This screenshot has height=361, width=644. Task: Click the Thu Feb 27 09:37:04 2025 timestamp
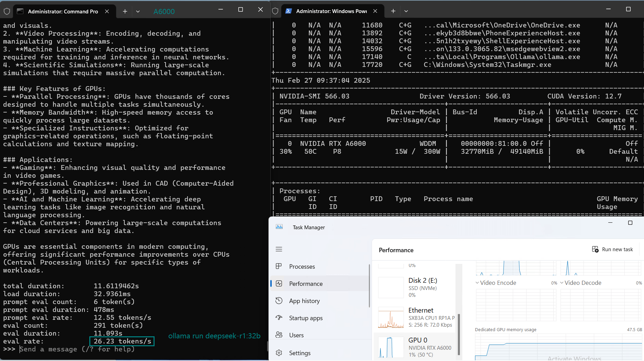pos(321,80)
